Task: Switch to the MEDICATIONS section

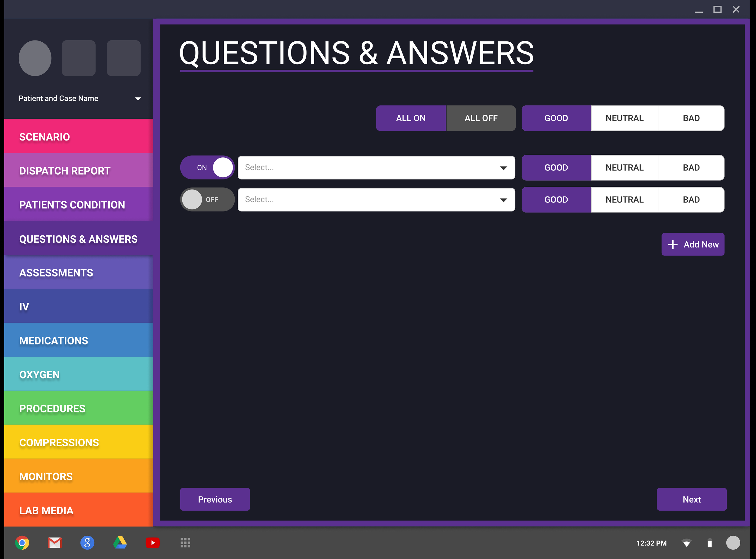Action: point(78,341)
